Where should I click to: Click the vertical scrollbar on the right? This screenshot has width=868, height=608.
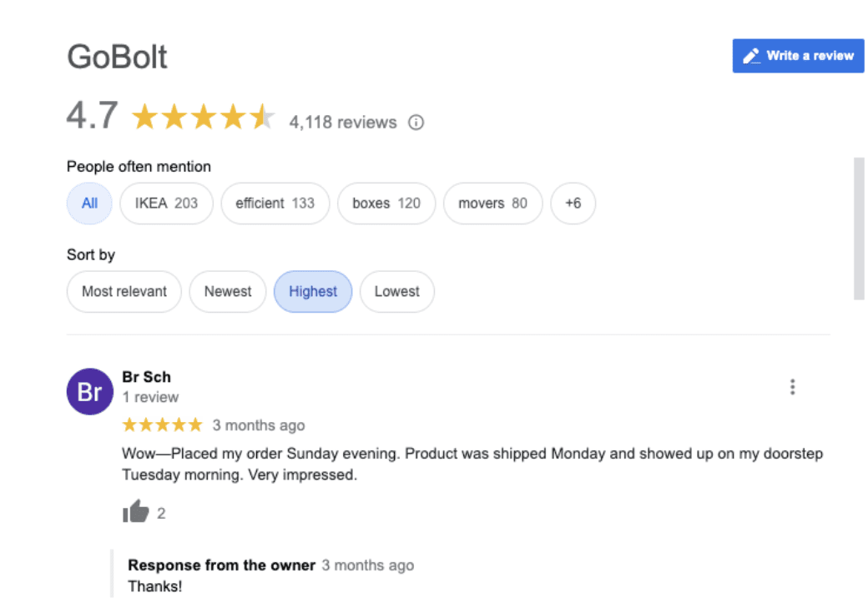pyautogui.click(x=860, y=225)
